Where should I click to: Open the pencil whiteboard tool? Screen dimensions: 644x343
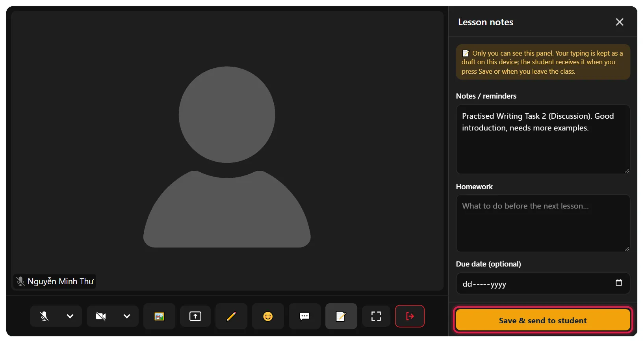point(231,316)
